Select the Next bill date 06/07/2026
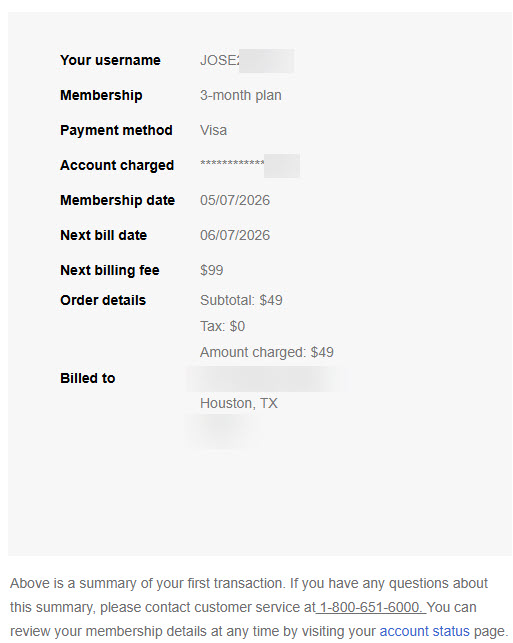 235,235
